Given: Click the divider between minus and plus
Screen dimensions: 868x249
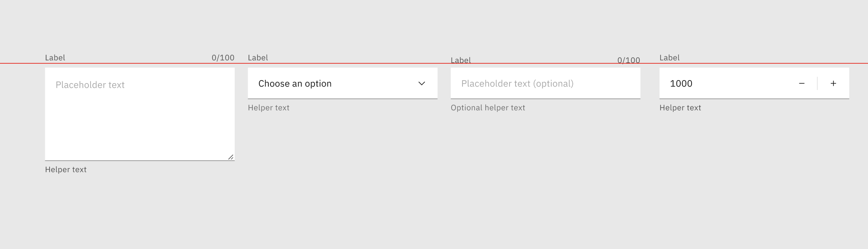Looking at the screenshot, I should pyautogui.click(x=817, y=84).
